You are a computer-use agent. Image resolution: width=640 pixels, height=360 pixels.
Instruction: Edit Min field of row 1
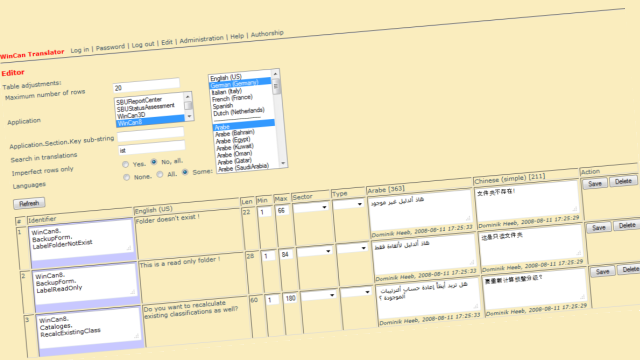[x=264, y=212]
